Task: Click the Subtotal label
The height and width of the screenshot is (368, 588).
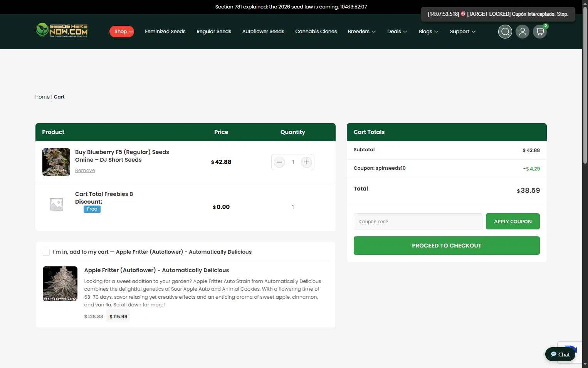Action: (364, 150)
